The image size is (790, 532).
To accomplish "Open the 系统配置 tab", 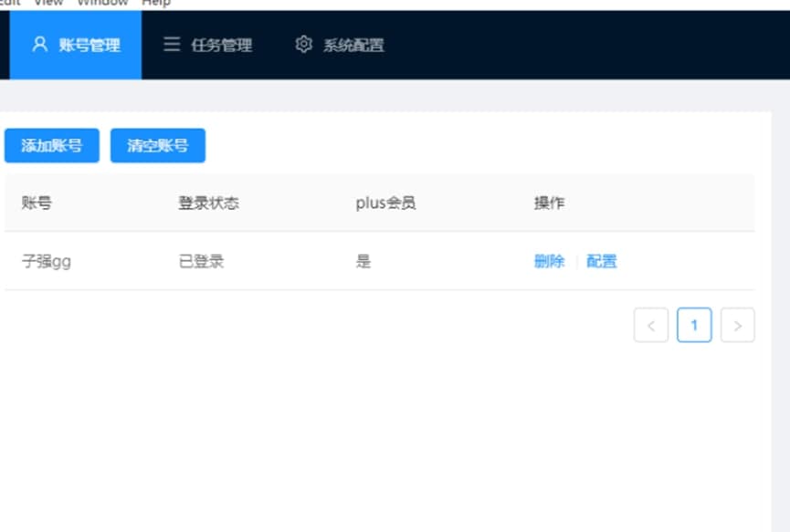I will click(x=353, y=45).
